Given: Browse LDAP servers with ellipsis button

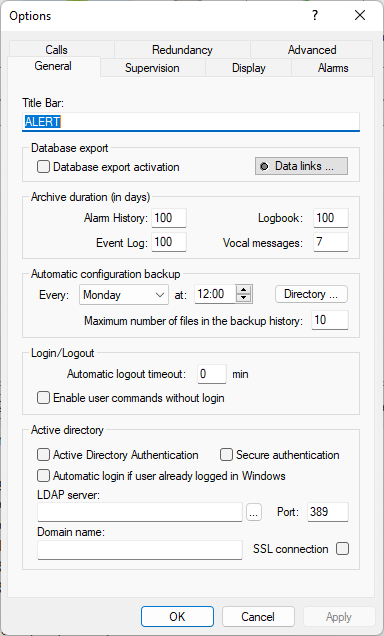Looking at the screenshot, I should [254, 513].
